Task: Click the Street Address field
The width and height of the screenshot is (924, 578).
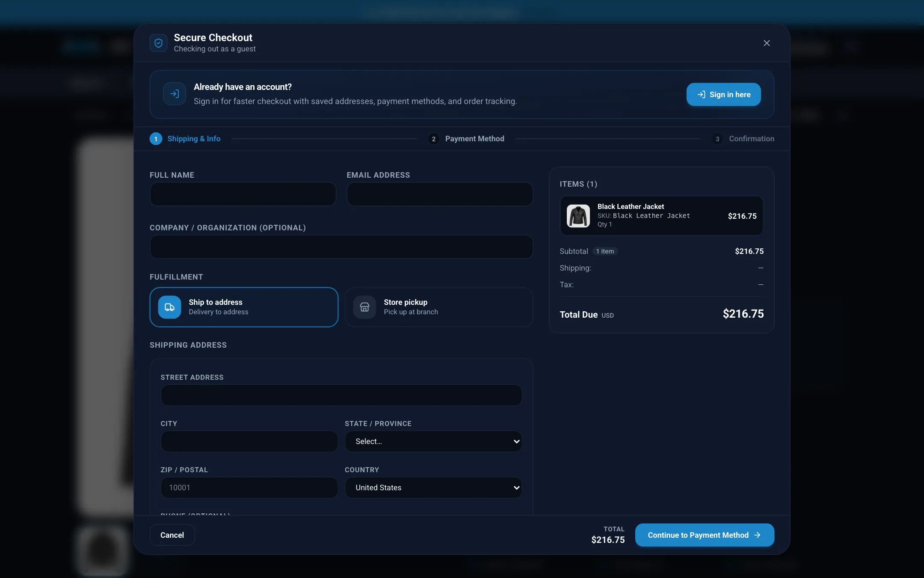Action: coord(341,395)
